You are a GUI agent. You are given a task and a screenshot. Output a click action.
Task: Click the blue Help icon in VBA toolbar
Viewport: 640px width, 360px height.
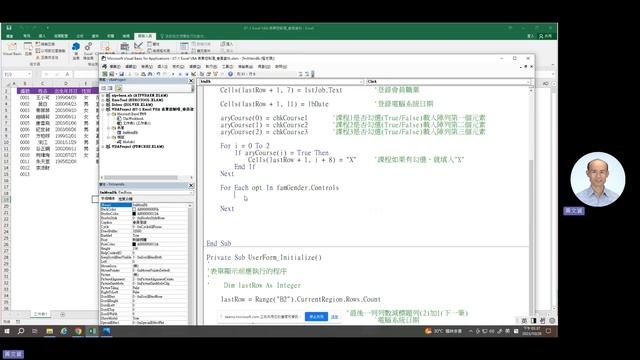pos(231,74)
